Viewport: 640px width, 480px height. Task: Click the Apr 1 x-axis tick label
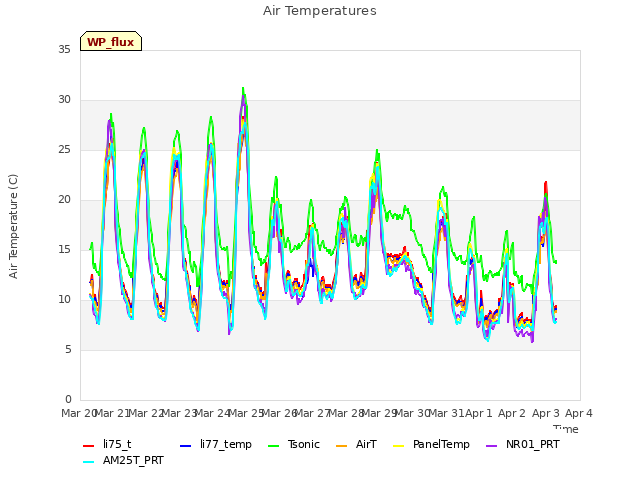click(479, 413)
